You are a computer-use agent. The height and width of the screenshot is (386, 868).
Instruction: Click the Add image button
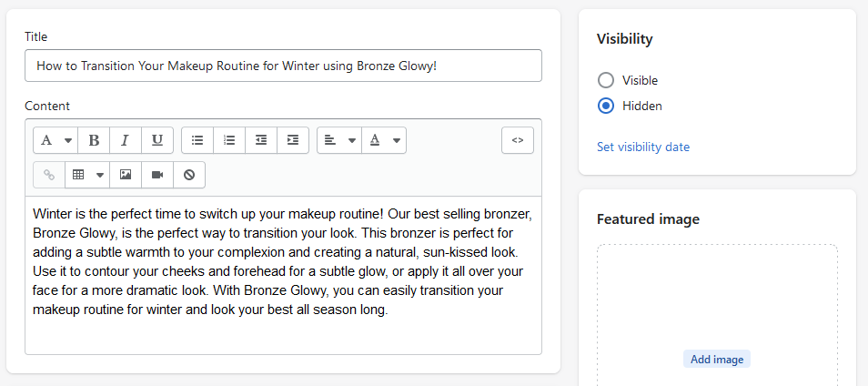point(717,360)
